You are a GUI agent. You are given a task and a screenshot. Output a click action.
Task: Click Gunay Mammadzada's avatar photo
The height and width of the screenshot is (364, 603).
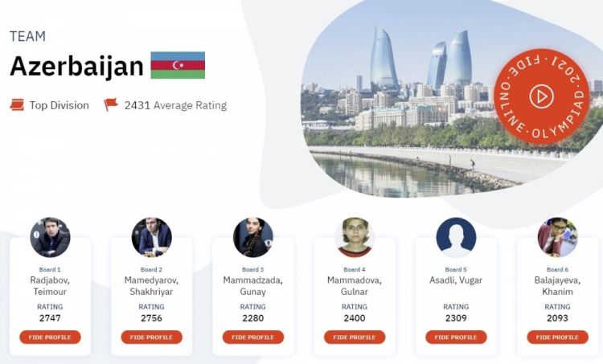(x=253, y=237)
